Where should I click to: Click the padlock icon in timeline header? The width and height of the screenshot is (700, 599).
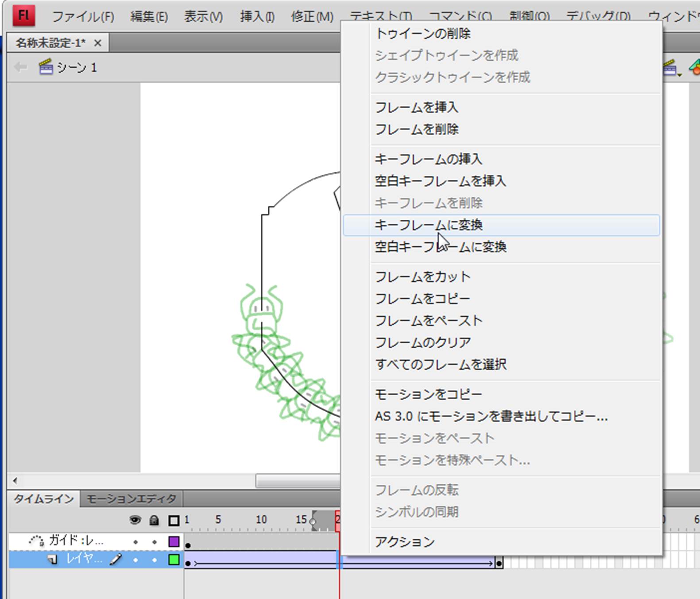[x=154, y=520]
